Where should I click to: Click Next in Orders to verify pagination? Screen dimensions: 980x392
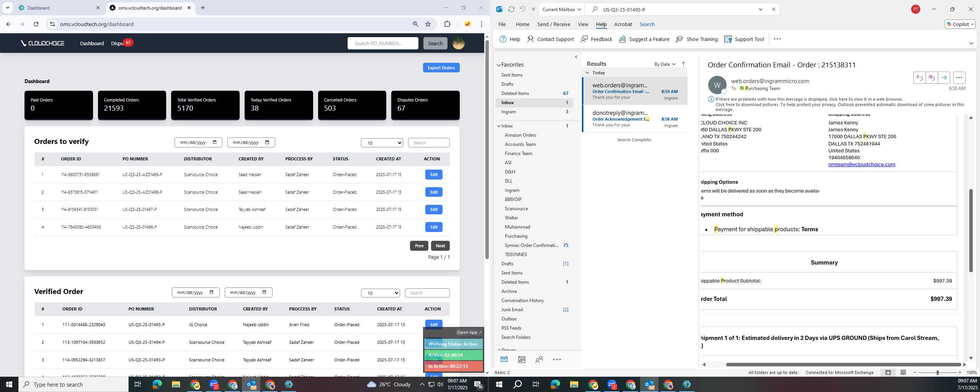click(440, 246)
